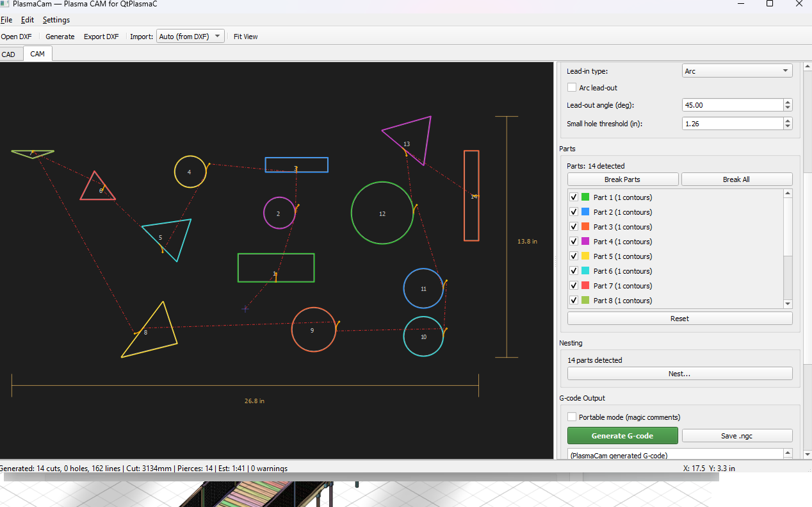Decrease the Small hole threshold with down arrow

point(788,127)
